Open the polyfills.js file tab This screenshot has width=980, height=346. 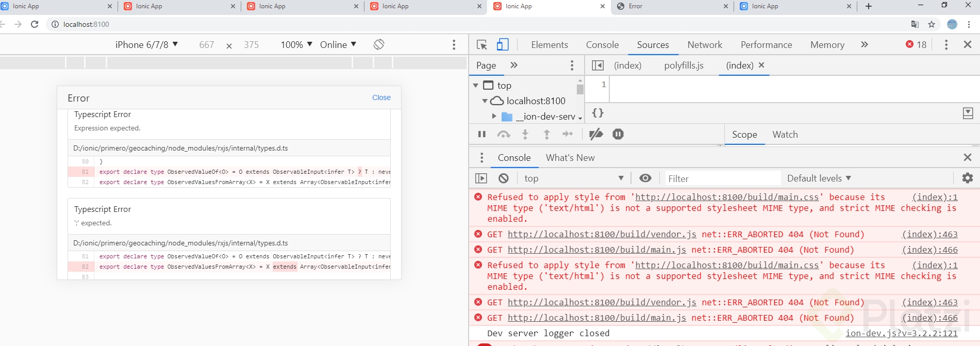684,65
